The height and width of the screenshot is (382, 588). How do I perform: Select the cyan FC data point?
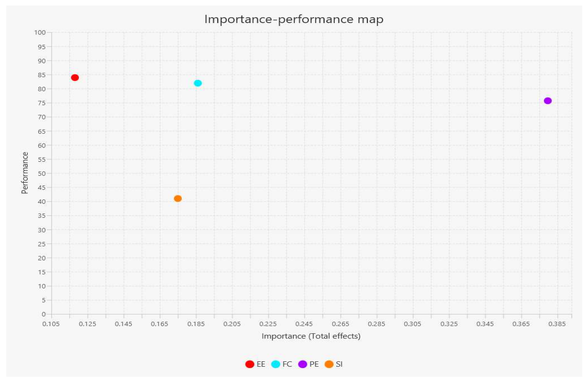click(x=198, y=83)
